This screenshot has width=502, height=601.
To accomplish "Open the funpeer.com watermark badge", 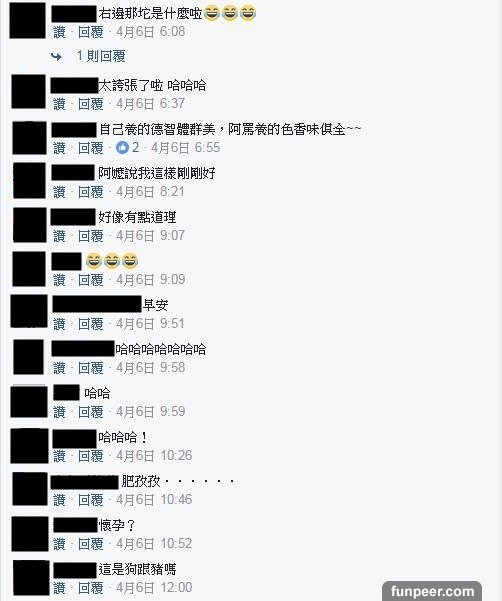I will (432, 591).
